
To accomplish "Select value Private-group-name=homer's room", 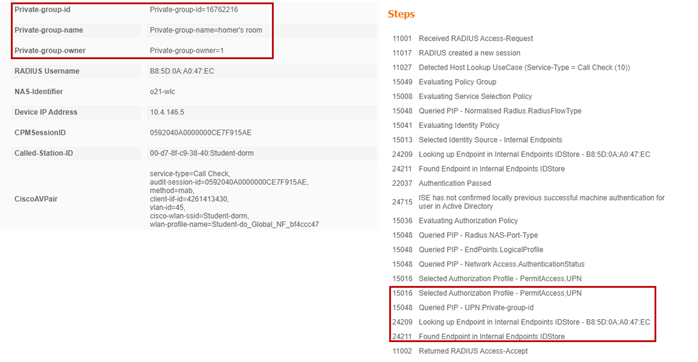I will click(x=206, y=30).
